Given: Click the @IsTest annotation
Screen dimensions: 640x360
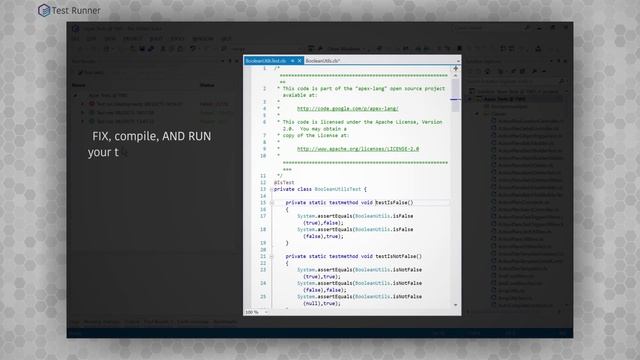Looking at the screenshot, I should [284, 182].
